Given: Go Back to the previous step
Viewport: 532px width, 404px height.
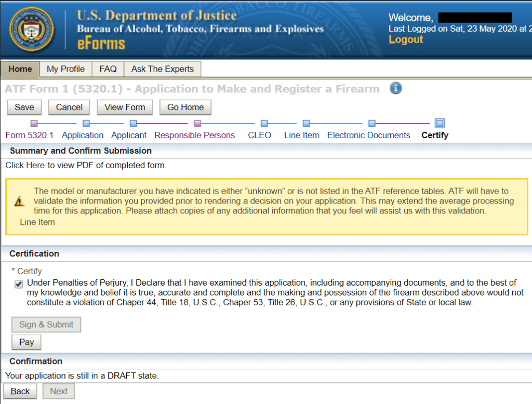Looking at the screenshot, I should tap(20, 392).
